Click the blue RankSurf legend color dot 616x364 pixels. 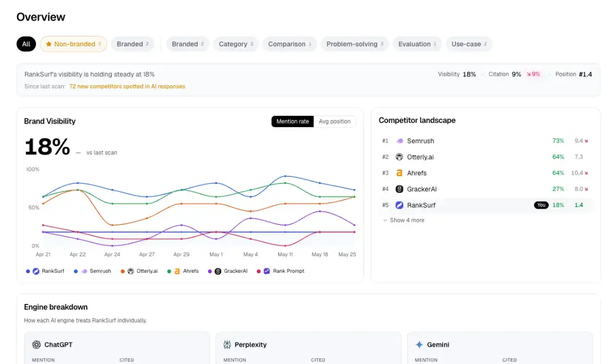(28, 271)
